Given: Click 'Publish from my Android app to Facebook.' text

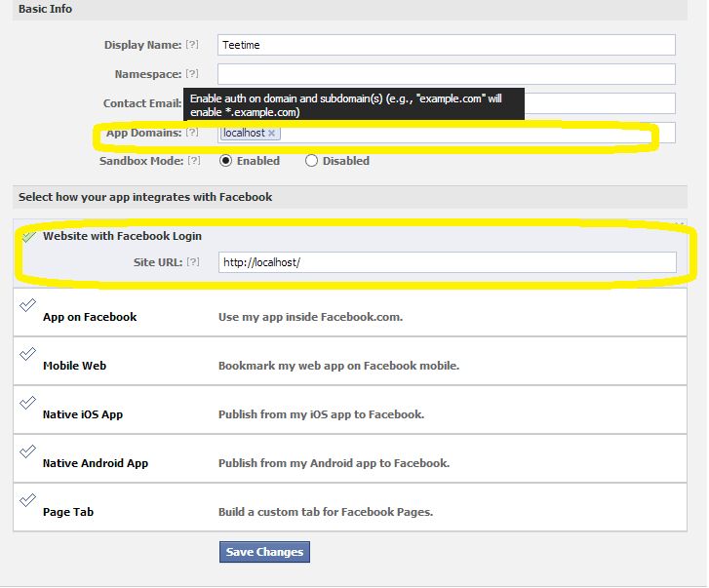Looking at the screenshot, I should pyautogui.click(x=334, y=463).
